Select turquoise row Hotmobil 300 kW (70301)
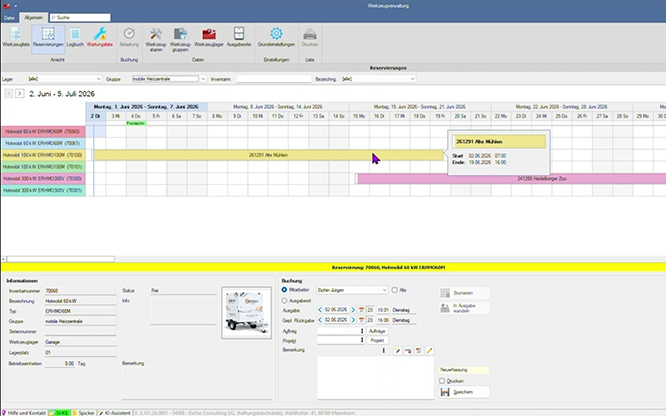666x416 pixels. (43, 190)
